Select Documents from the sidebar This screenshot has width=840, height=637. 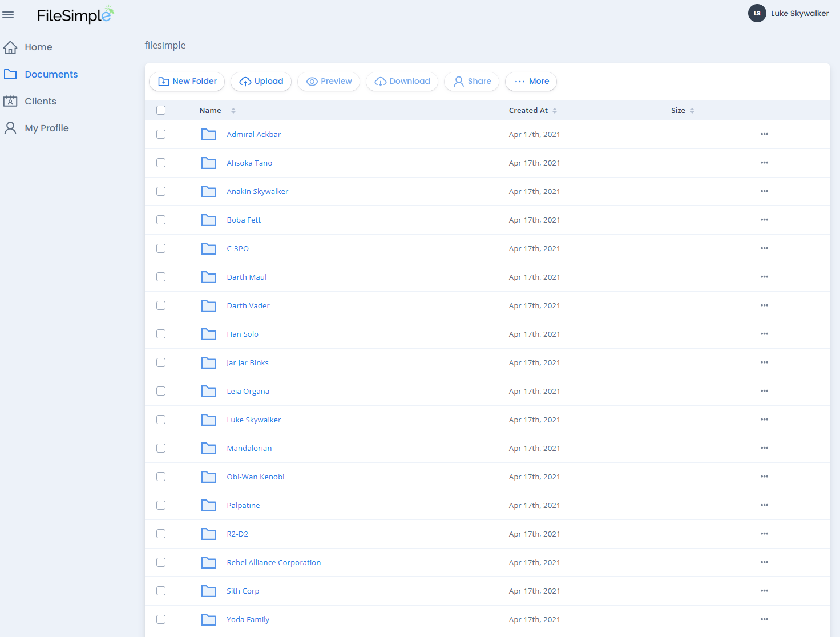(51, 74)
